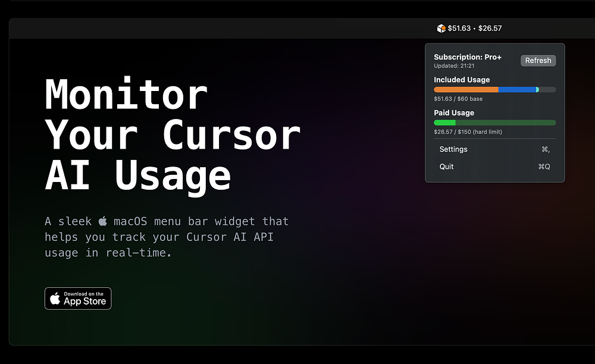Screen dimensions: 595x364
Task: Choose Quit in the widget menu
Action: coord(495,167)
